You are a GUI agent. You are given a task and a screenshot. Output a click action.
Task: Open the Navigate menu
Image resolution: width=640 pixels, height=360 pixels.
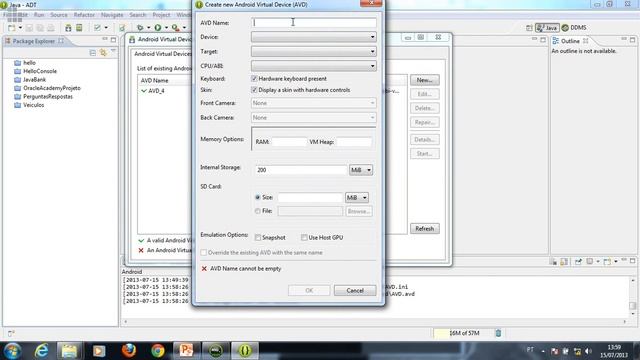pos(112,15)
